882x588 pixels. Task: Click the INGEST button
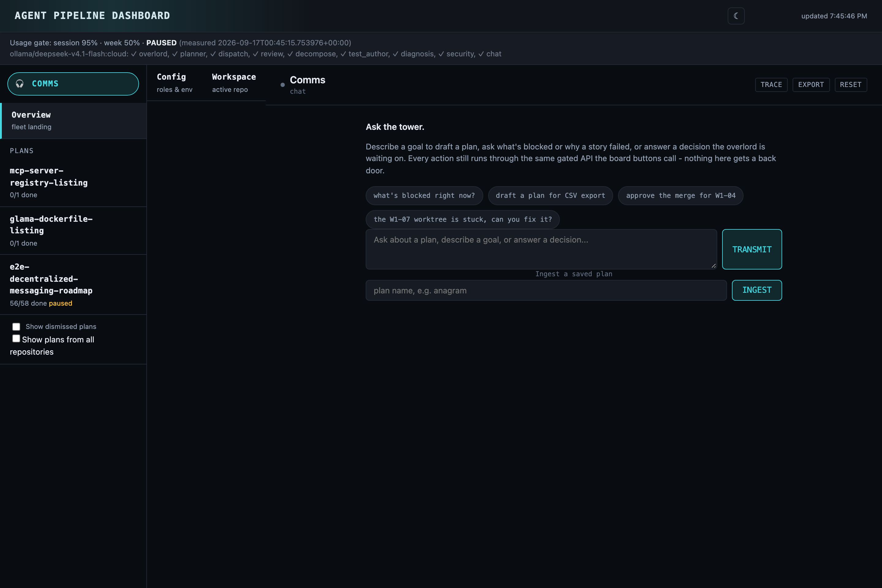tap(757, 290)
